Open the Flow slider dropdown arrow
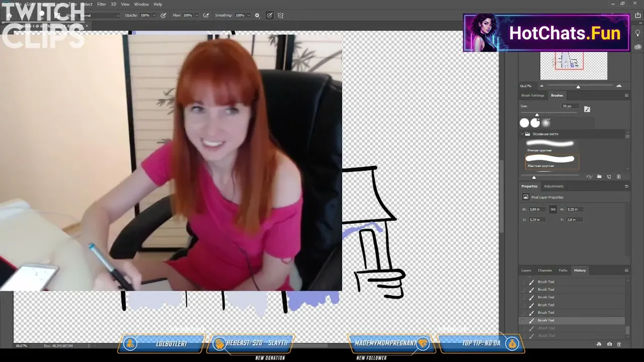 (x=196, y=16)
